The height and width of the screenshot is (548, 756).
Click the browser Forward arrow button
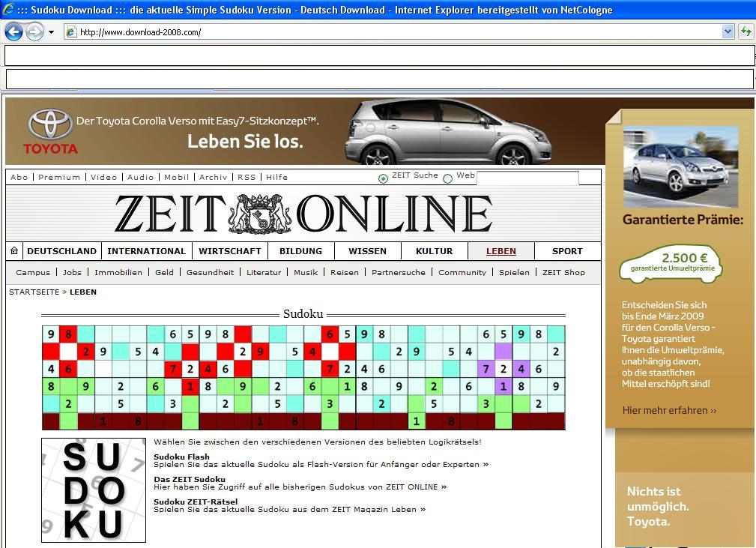click(34, 31)
